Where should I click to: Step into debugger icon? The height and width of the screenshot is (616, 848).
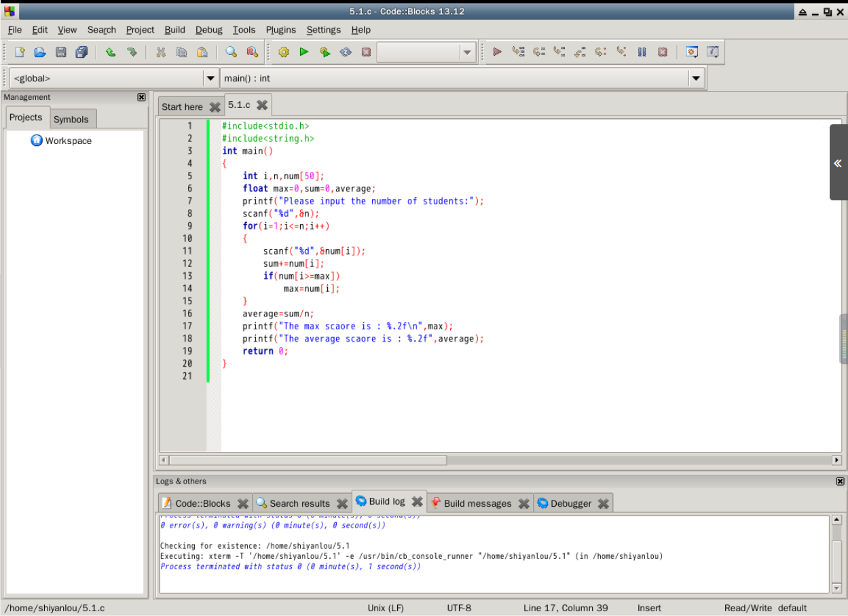[559, 52]
